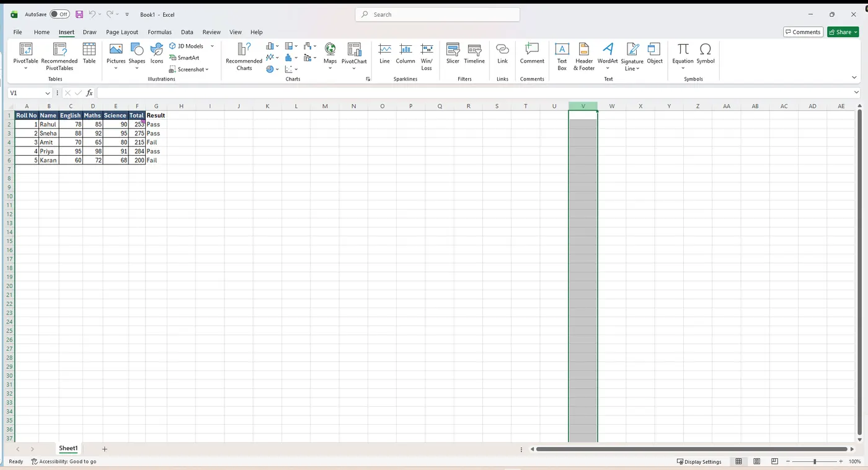Open the Name Box dropdown arrow
Screen dimensions: 868x470
coord(47,93)
